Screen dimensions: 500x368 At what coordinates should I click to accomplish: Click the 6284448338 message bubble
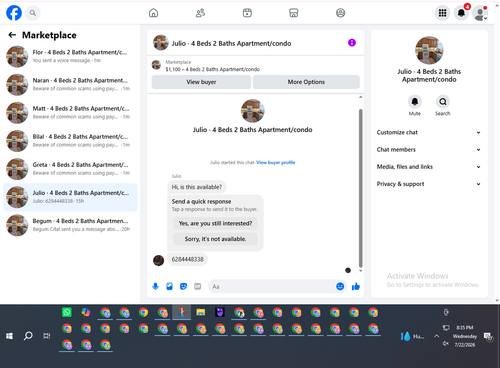187,259
